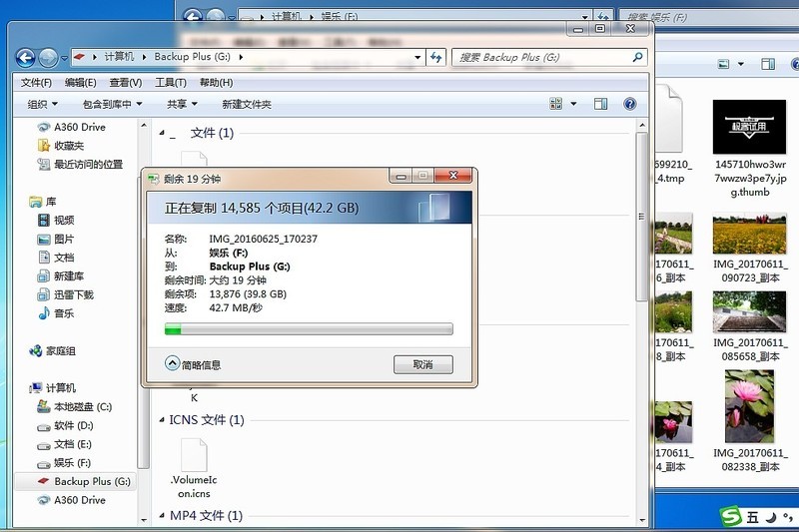Click the green copy progress bar
The width and height of the screenshot is (799, 532).
pos(308,328)
